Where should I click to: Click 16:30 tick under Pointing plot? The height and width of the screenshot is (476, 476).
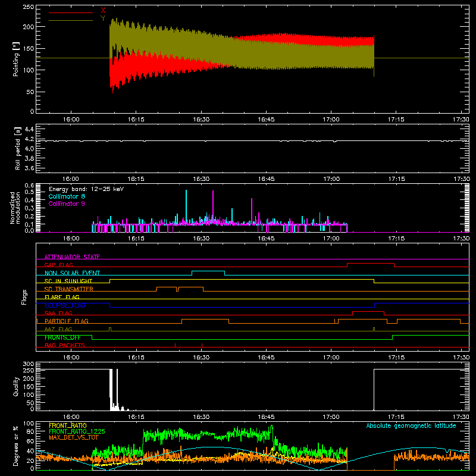click(x=201, y=120)
